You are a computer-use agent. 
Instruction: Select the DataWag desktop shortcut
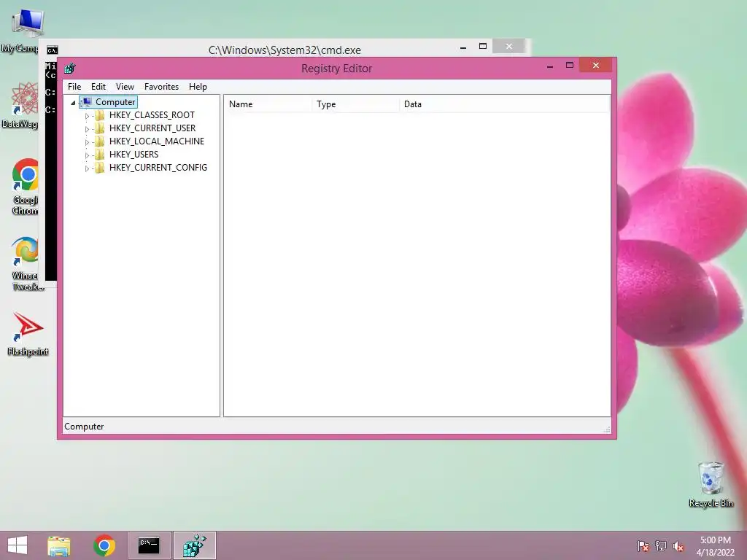(x=20, y=106)
